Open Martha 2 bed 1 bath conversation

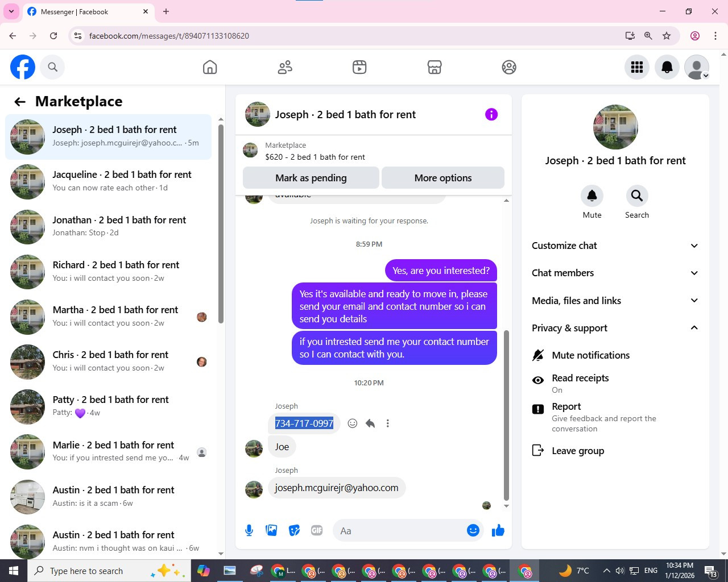click(108, 317)
